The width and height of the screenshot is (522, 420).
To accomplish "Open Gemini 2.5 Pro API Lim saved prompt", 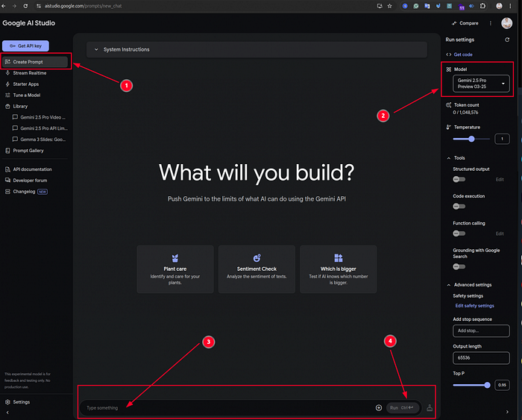I will coord(40,128).
